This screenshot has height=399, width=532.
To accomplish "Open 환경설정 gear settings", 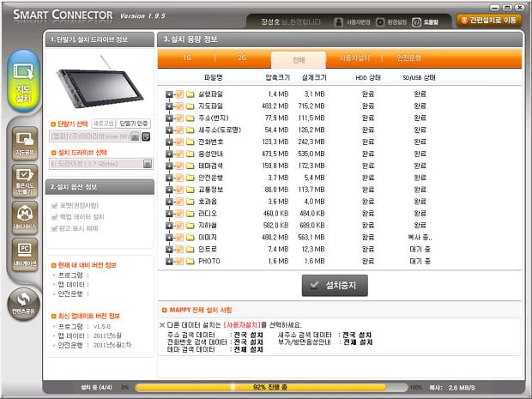I will pos(379,21).
